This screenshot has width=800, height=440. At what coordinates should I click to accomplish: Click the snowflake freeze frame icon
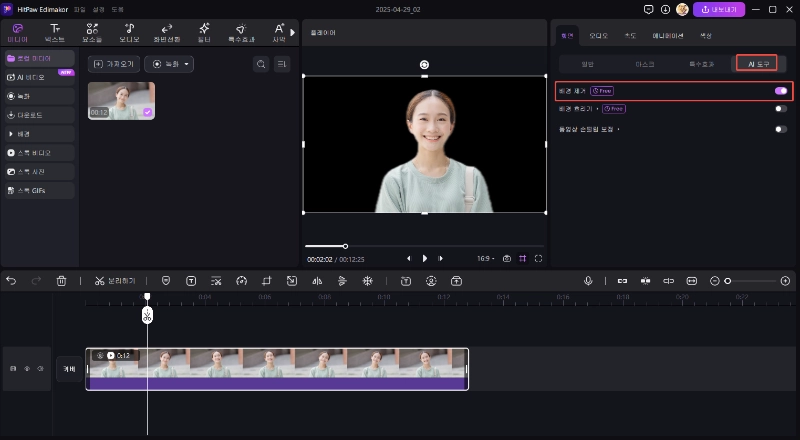367,281
